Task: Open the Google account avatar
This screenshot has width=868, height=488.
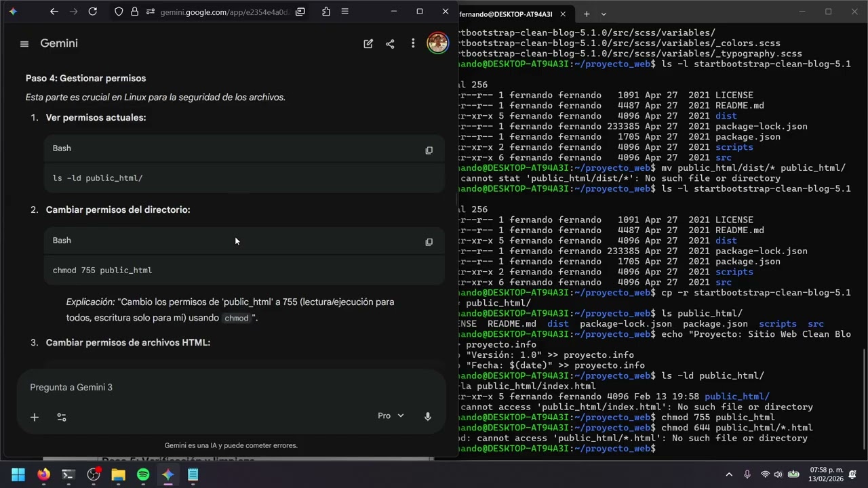Action: (437, 43)
